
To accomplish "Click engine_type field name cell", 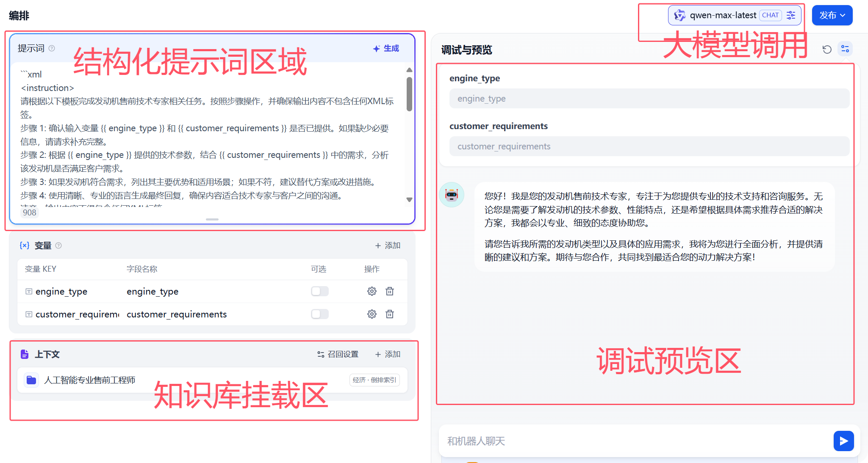I will point(153,291).
